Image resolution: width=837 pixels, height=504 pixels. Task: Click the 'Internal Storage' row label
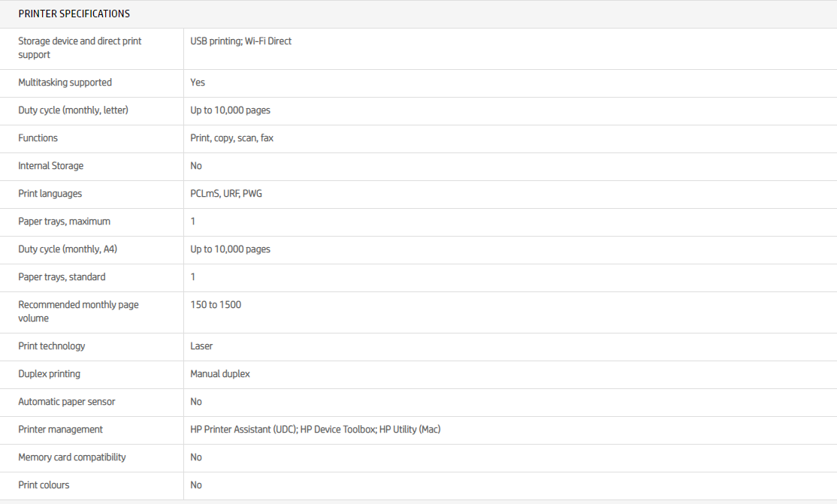tap(50, 166)
